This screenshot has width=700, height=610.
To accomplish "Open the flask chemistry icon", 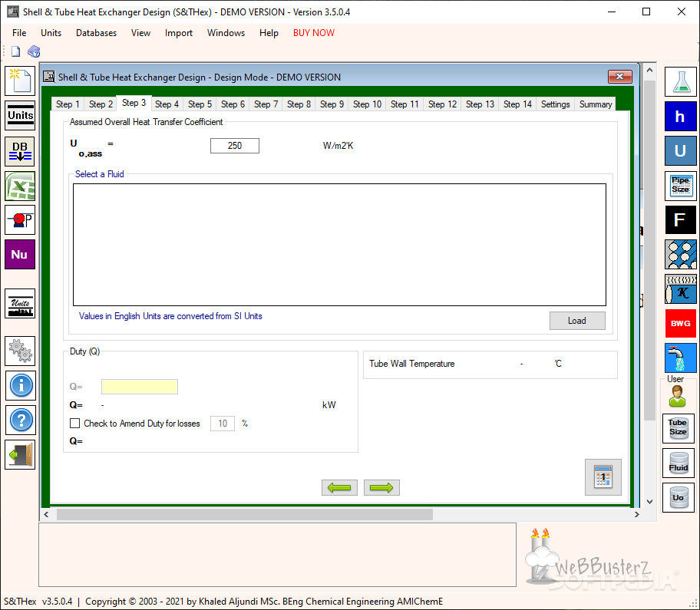I will [x=680, y=81].
